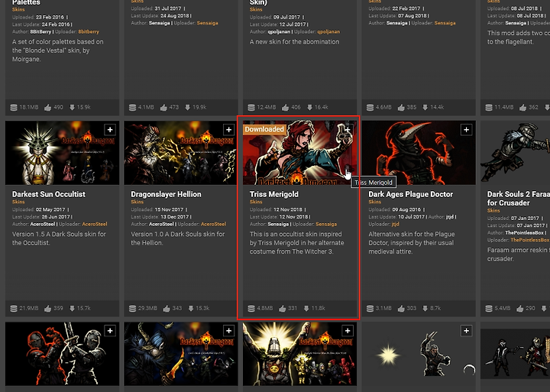
Task: Click plus icon on Dragonslayer Hellion thumbnail
Action: click(x=228, y=130)
